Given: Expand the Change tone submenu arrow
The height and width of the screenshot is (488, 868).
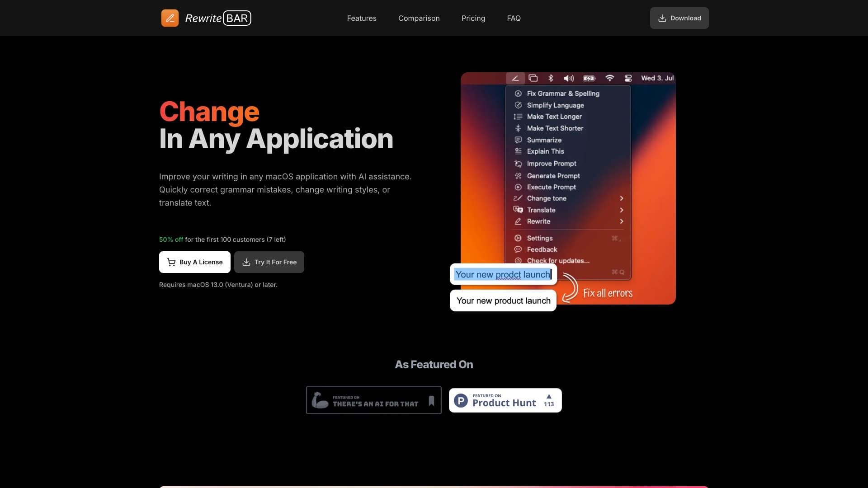Looking at the screenshot, I should (x=622, y=198).
